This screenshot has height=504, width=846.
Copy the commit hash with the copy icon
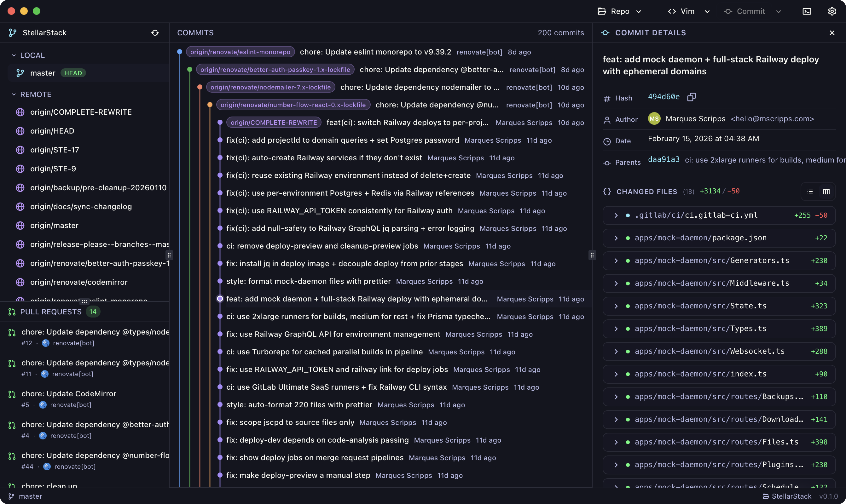(691, 97)
